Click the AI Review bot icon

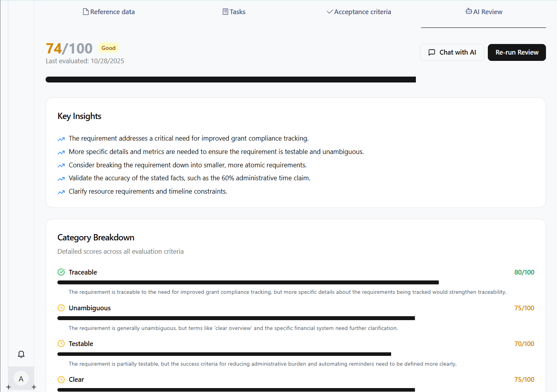468,11
